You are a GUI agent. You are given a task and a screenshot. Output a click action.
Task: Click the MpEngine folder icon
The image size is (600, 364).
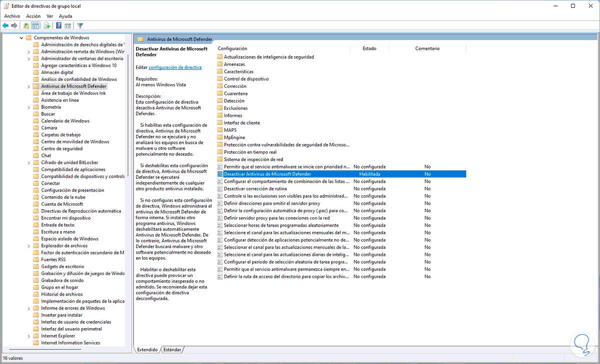(220, 137)
